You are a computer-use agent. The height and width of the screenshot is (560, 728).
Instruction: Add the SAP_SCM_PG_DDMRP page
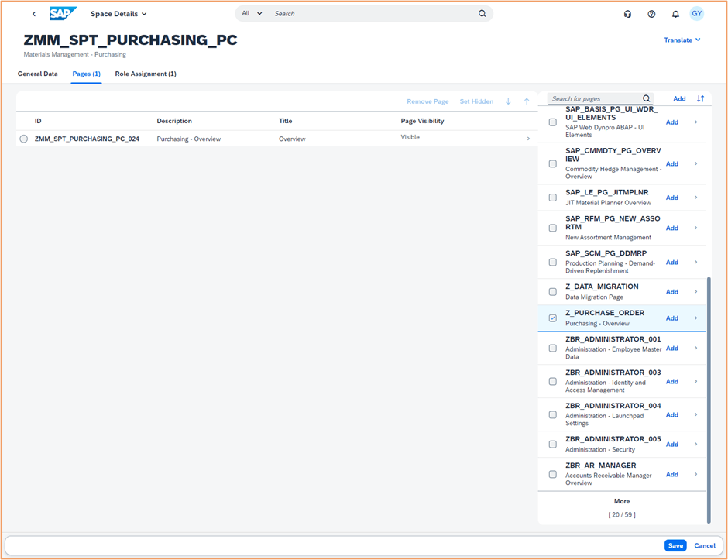(671, 262)
